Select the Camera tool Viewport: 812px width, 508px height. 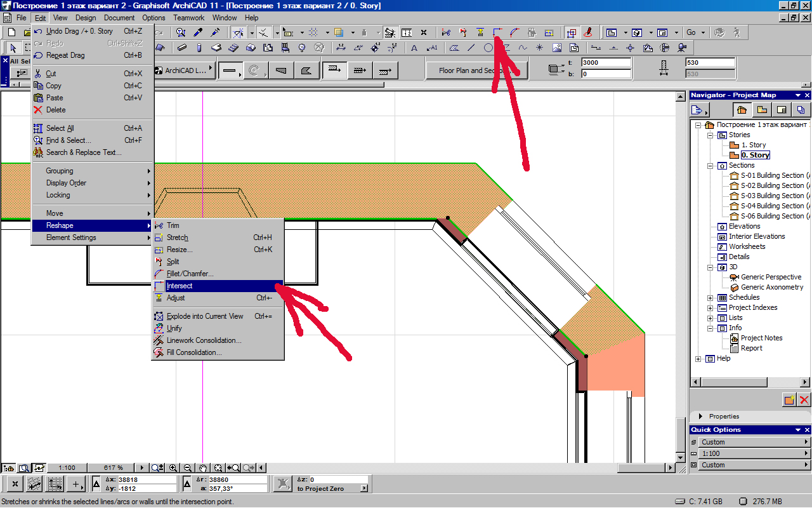682,48
